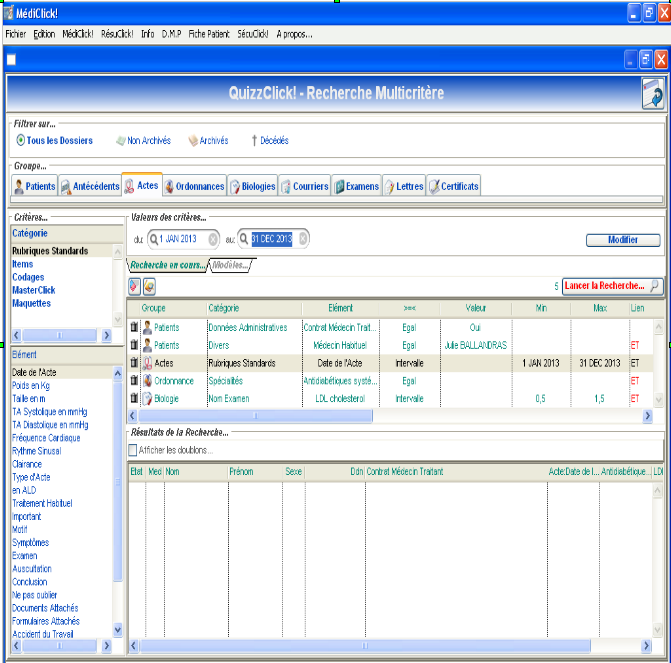Open the Courriers group tab
This screenshot has height=663, width=671.
[305, 186]
